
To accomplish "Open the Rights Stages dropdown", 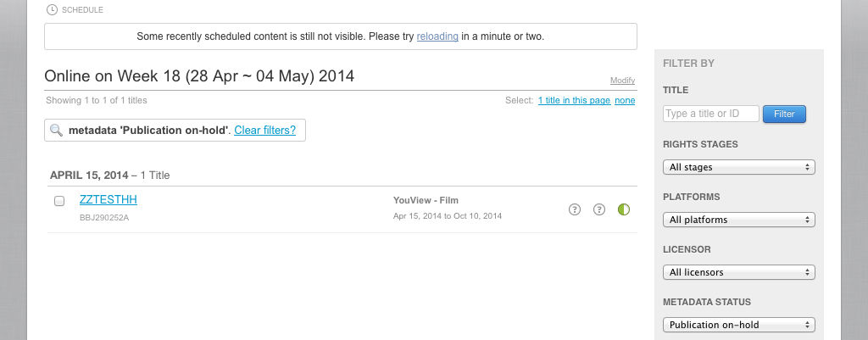I will (x=738, y=167).
